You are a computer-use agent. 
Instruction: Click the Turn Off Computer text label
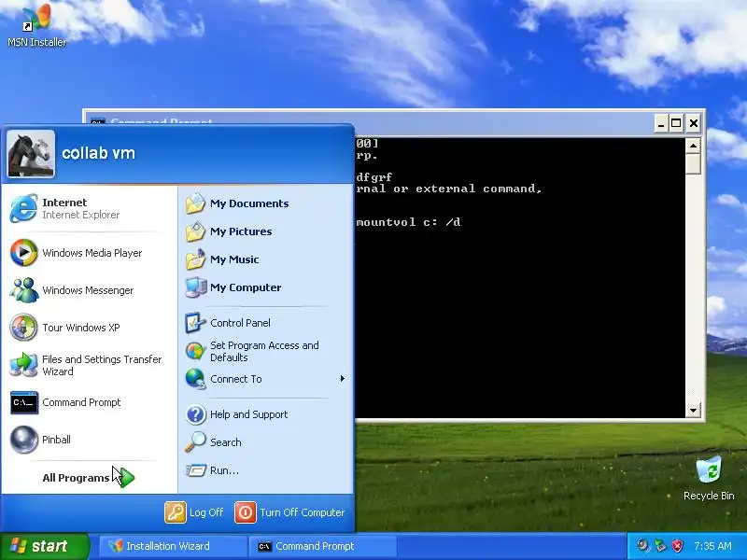(302, 512)
